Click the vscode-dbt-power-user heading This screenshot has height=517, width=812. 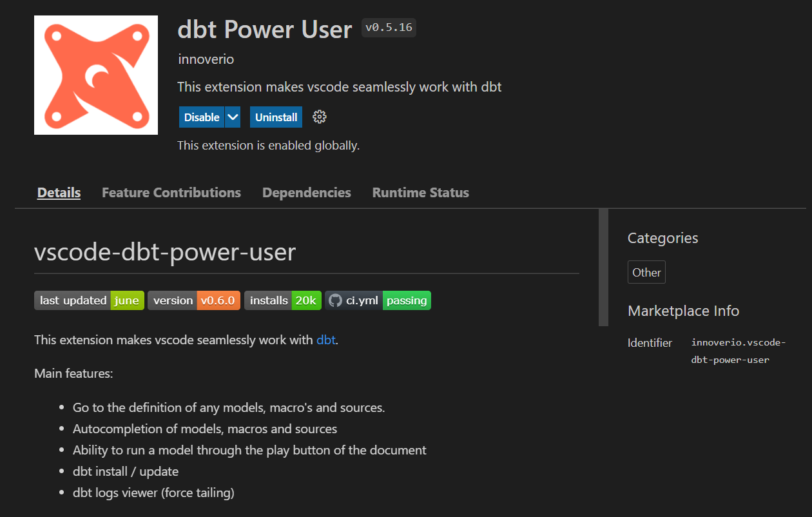pyautogui.click(x=165, y=252)
